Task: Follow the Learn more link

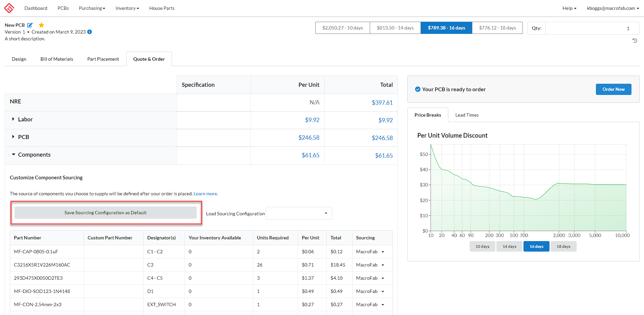Action: (x=205, y=194)
